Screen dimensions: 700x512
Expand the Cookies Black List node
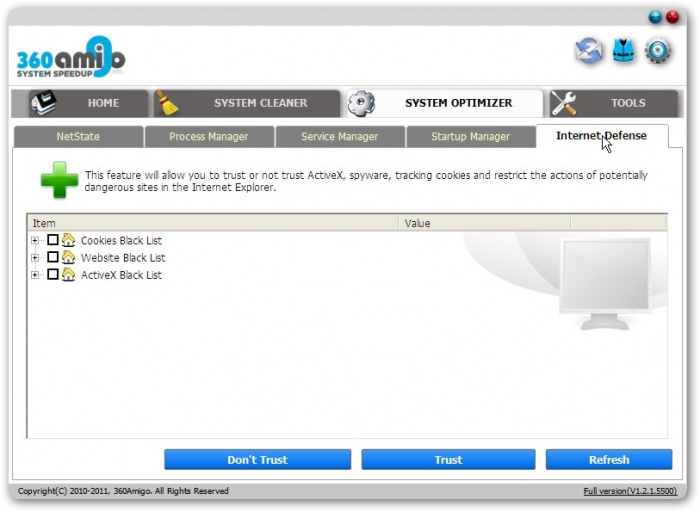pyautogui.click(x=35, y=241)
